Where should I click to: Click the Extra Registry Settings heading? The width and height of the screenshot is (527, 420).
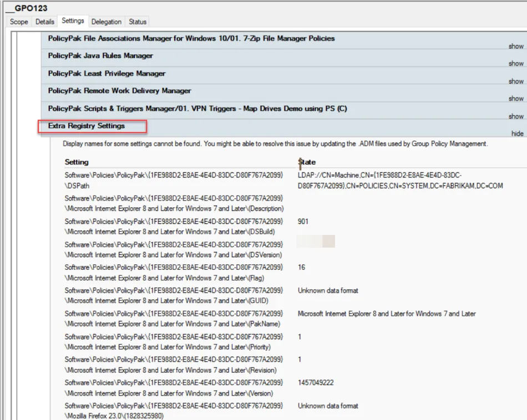[x=87, y=126]
